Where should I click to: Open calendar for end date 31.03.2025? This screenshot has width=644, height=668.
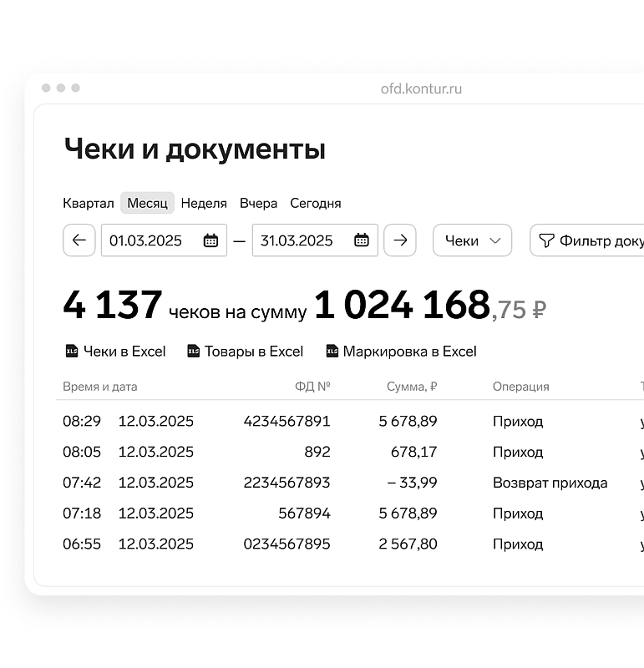[x=362, y=240]
